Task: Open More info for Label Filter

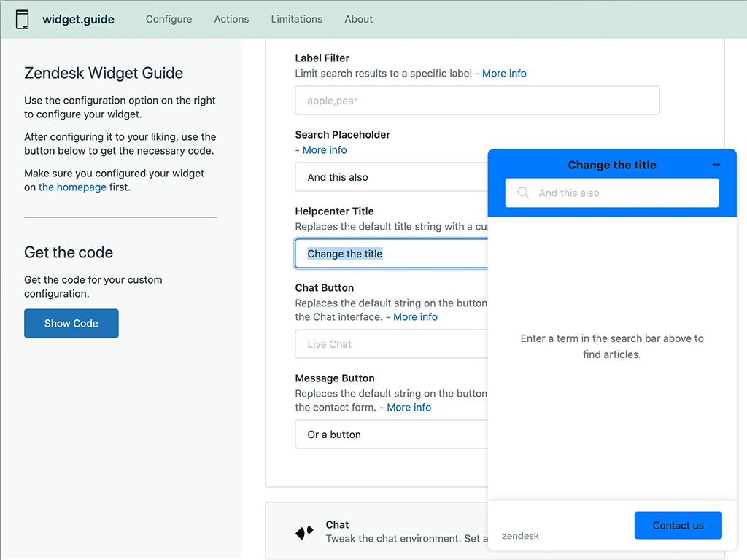Action: (x=504, y=73)
